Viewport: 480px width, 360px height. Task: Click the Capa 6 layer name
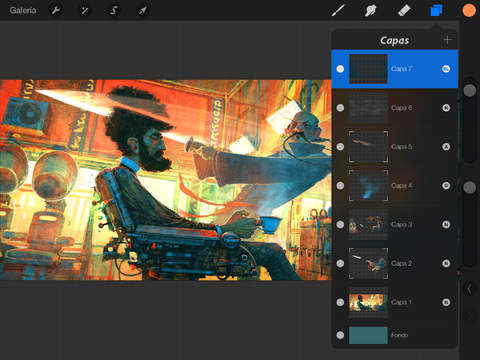[x=402, y=108]
